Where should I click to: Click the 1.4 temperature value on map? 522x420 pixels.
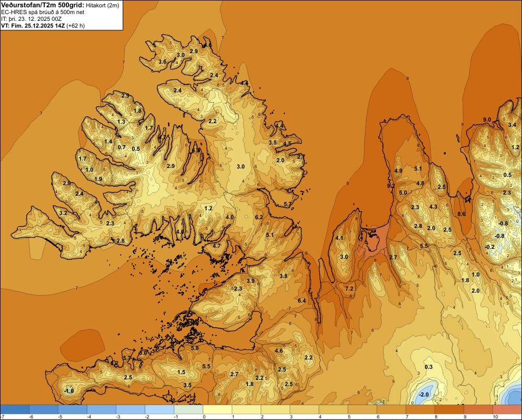[108, 141]
